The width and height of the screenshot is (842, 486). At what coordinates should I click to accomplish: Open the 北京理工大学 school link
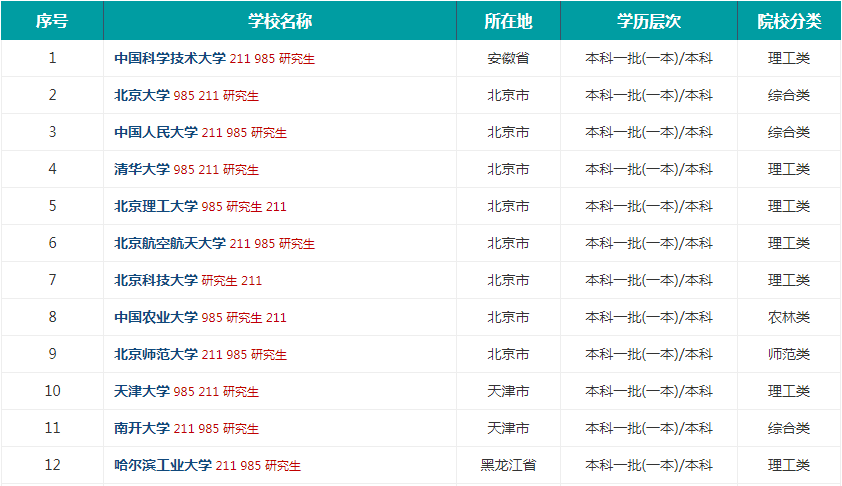tap(156, 206)
